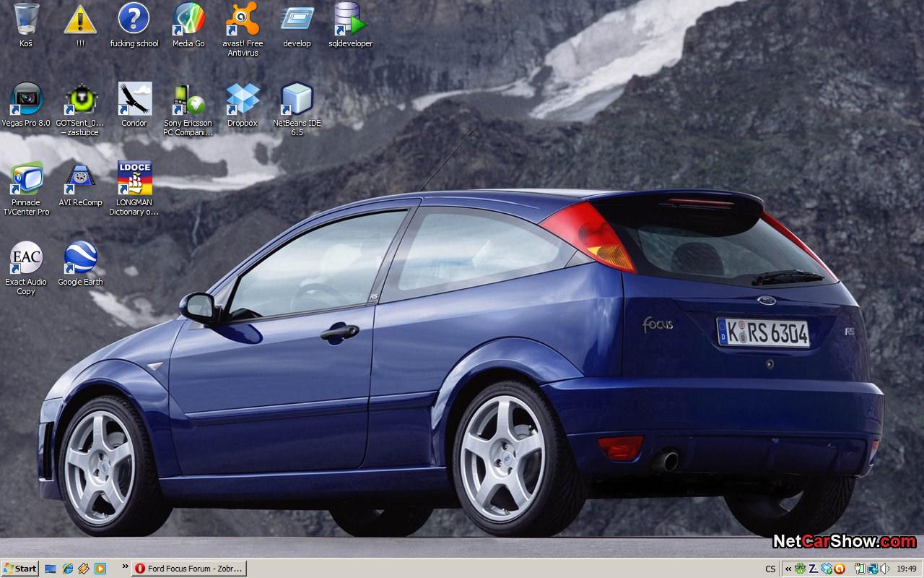Image resolution: width=924 pixels, height=578 pixels.
Task: Click the Media Go shortcut
Action: [x=188, y=20]
